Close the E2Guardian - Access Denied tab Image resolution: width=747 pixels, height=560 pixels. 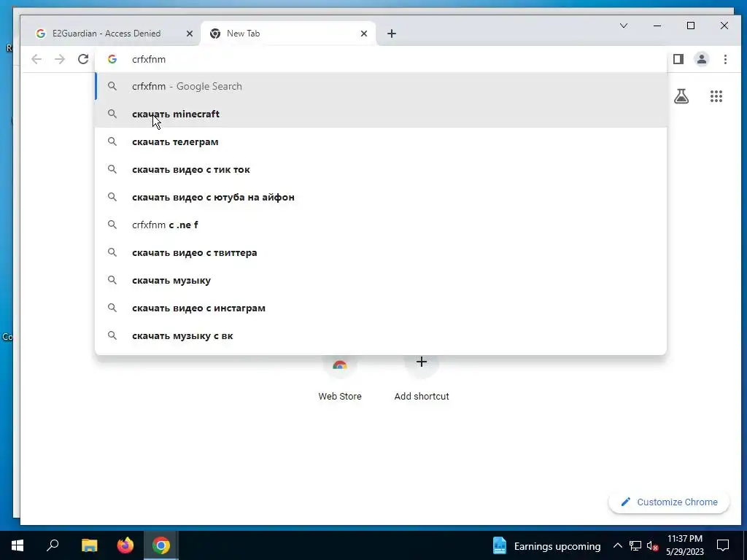(189, 34)
